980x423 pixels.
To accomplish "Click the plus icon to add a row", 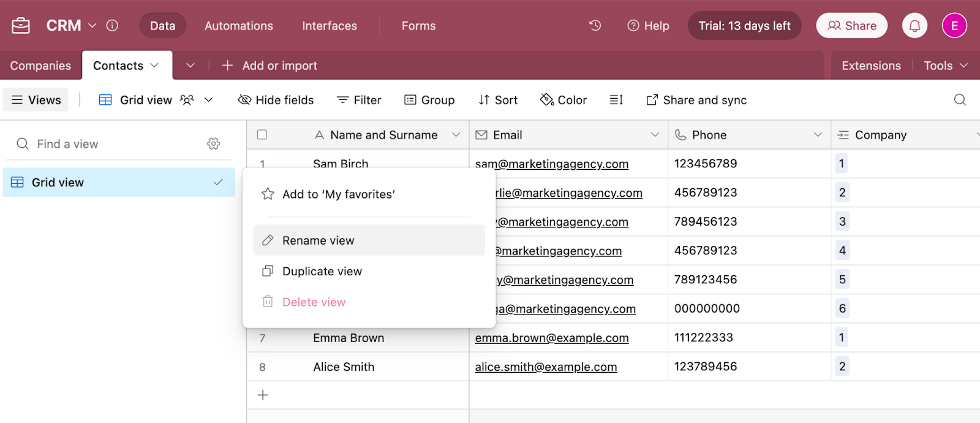I will tap(263, 395).
